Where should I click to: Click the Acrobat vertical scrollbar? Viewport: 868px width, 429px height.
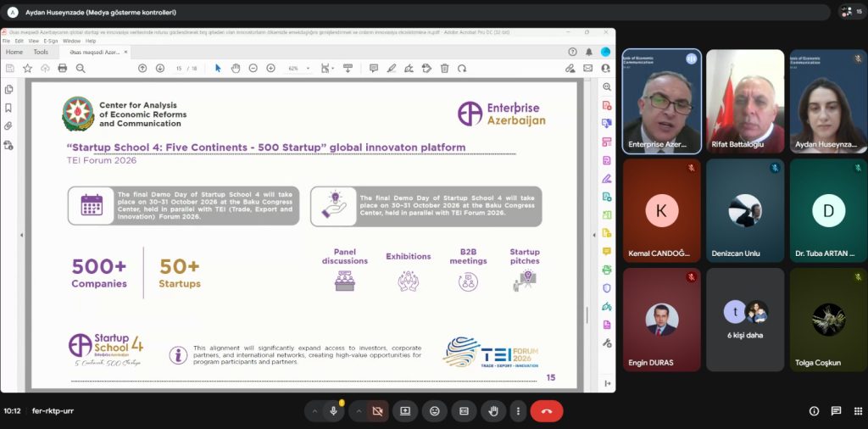[x=587, y=314]
